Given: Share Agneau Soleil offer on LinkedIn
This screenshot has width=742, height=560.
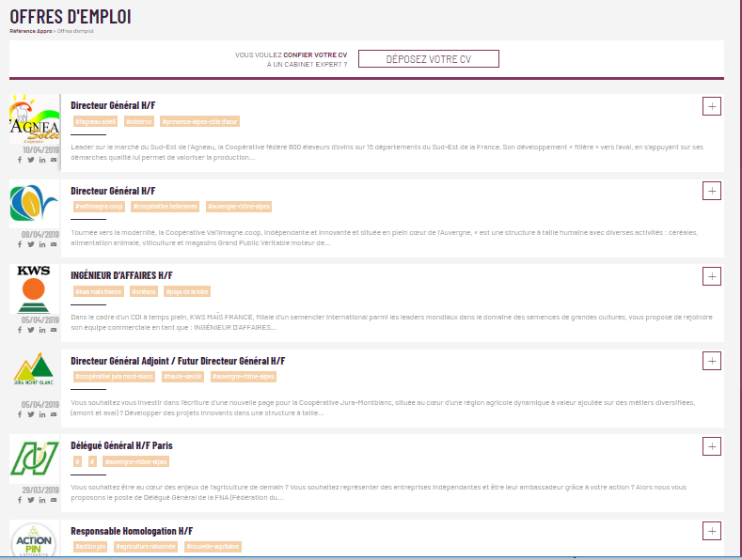Looking at the screenshot, I should [42, 160].
